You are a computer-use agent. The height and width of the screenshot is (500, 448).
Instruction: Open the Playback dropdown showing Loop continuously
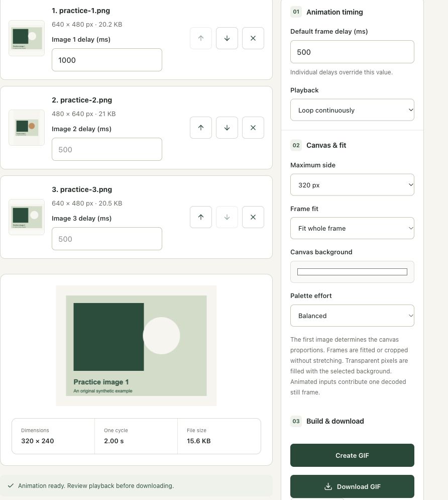(352, 110)
